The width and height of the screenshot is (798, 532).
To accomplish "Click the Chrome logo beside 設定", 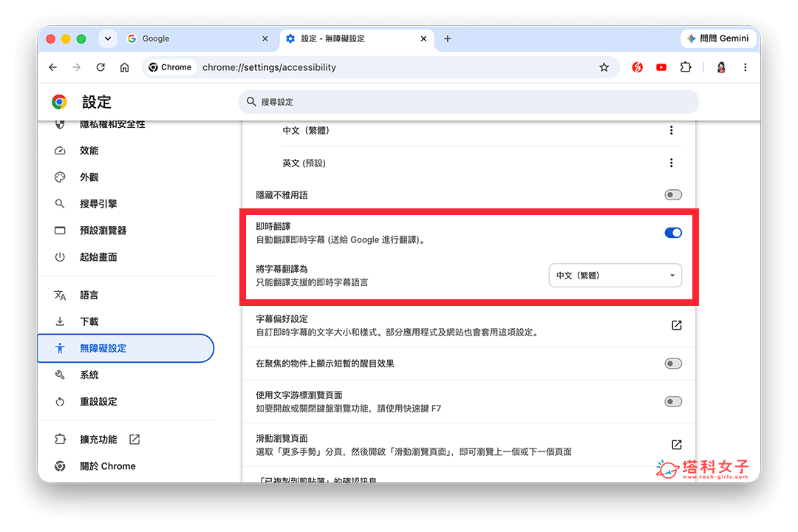I will click(x=60, y=102).
